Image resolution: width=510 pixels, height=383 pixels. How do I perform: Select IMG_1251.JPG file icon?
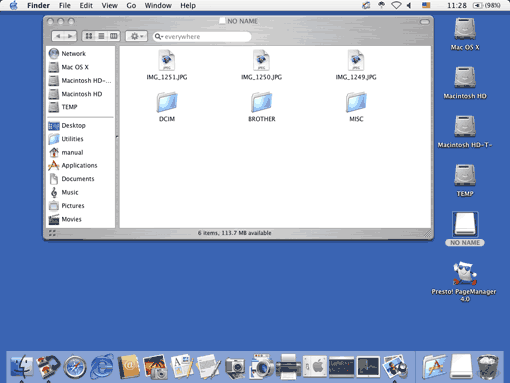[x=167, y=60]
